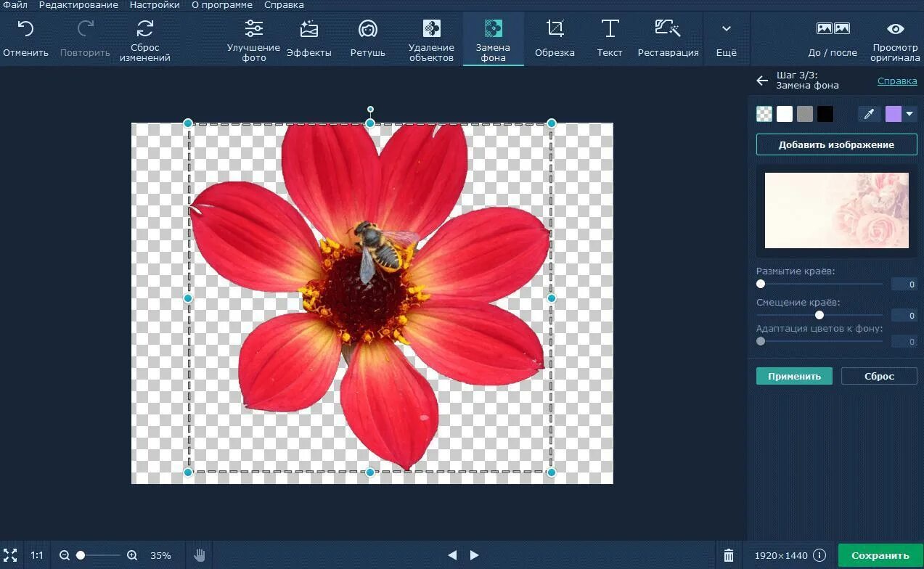924x569 pixels.
Task: Adjust the Адаптация цветов к фону slider
Action: [x=819, y=341]
